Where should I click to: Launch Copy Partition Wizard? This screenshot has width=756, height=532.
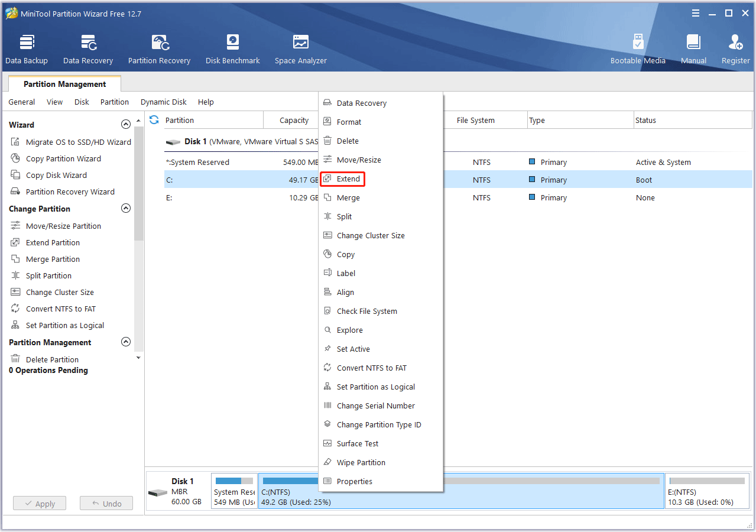[56, 158]
